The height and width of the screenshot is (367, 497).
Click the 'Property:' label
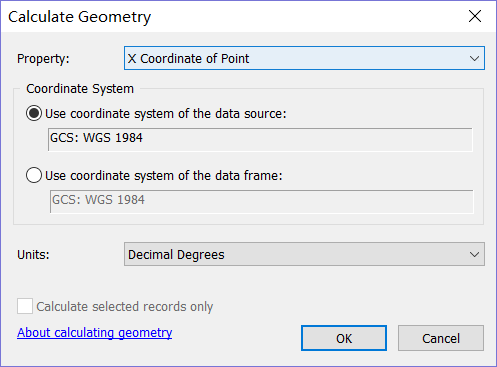tap(43, 59)
